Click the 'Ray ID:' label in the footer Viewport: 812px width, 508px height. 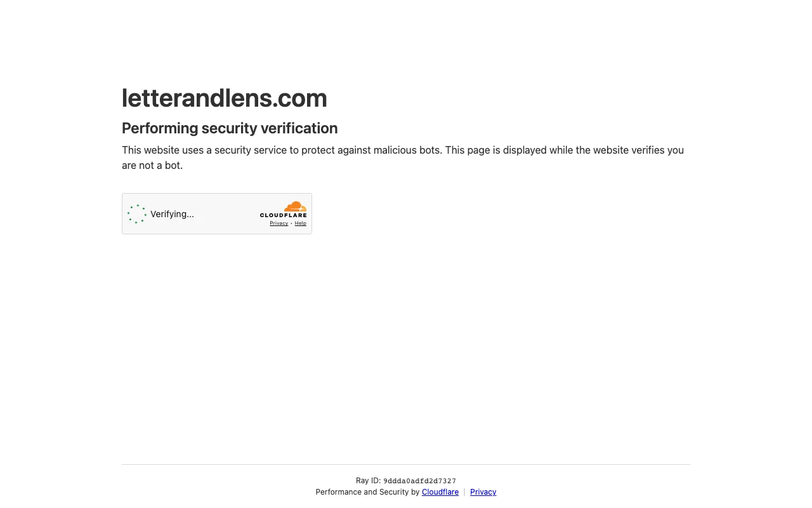coord(368,481)
